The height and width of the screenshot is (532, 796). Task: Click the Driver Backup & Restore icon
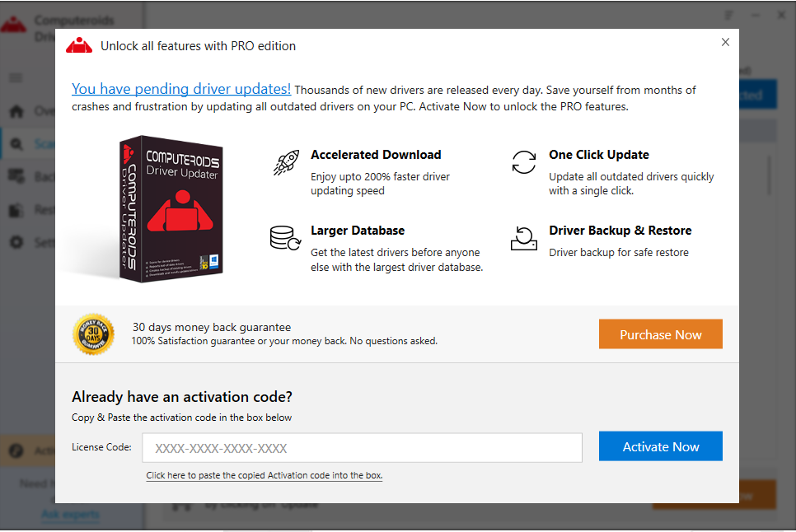tap(523, 238)
